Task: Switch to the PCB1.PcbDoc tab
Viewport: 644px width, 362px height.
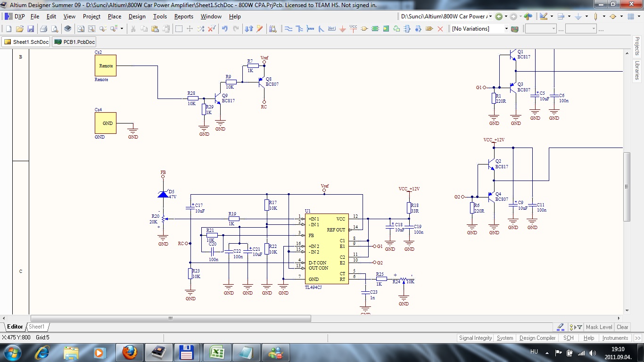Action: [74, 42]
